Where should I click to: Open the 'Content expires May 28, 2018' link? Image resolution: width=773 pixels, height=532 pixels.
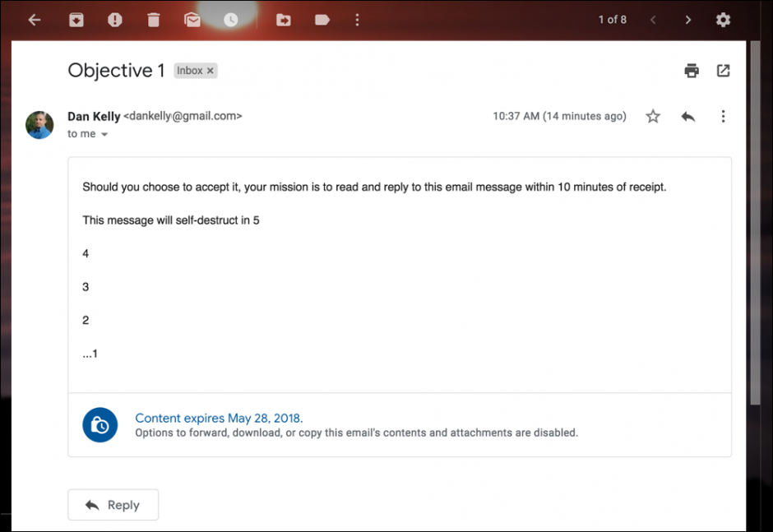219,418
